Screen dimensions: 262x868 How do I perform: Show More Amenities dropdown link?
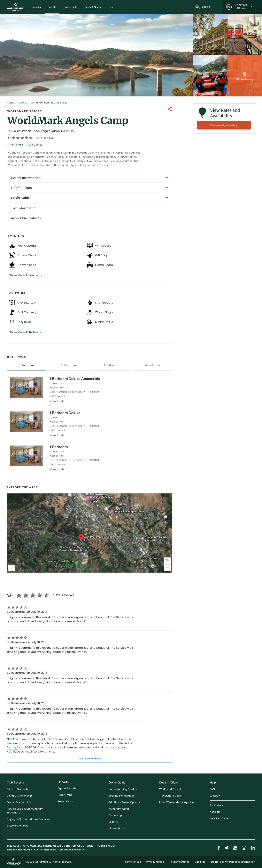point(26,275)
